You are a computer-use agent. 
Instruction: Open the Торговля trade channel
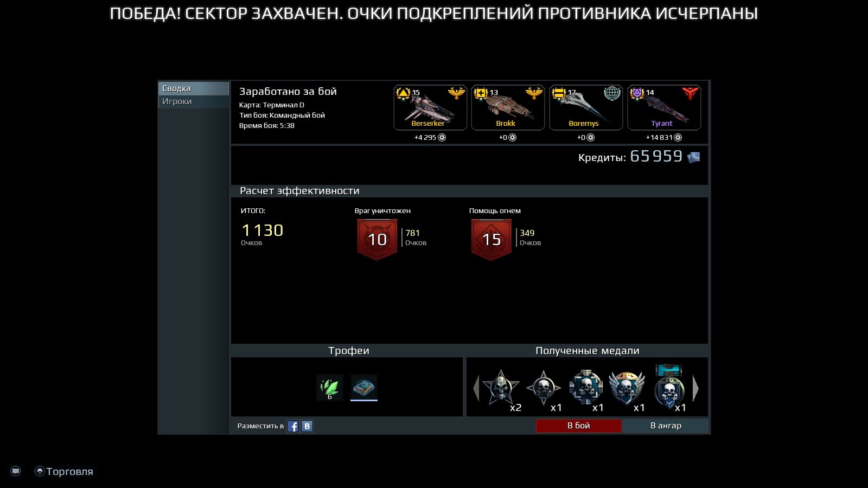(64, 471)
